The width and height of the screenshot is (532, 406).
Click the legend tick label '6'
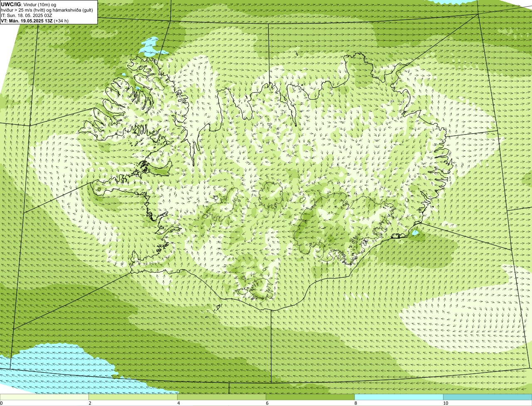[267, 403]
